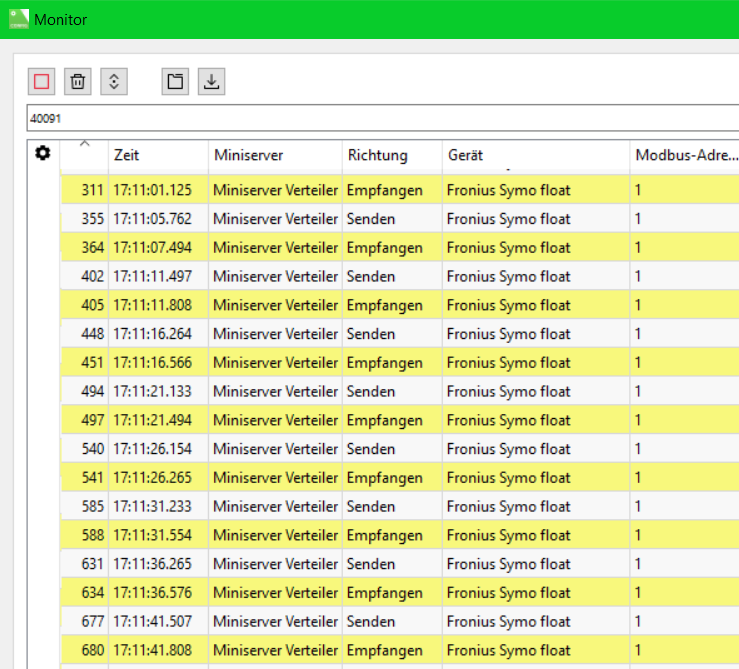Select row number 311
The width and height of the screenshot is (739, 669).
(92, 190)
